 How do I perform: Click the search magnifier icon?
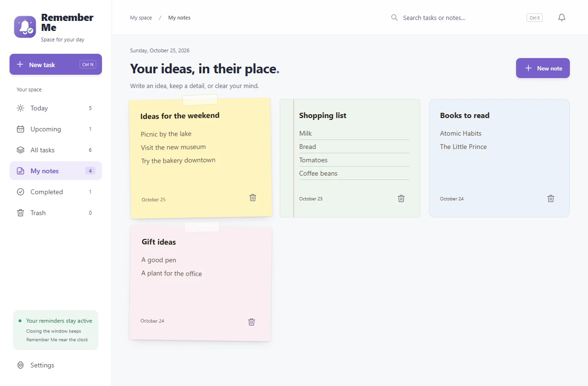[x=395, y=18]
